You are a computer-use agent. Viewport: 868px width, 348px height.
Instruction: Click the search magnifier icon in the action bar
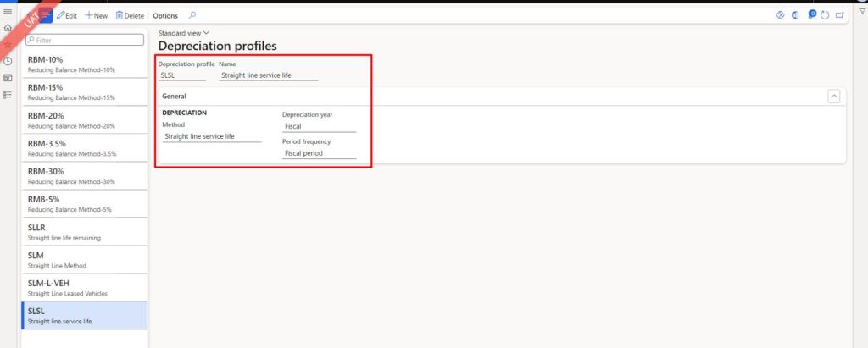(x=192, y=15)
